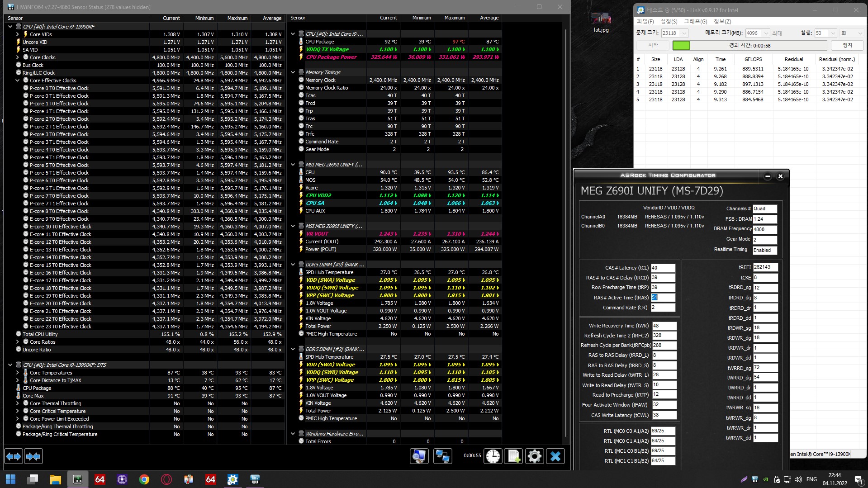Collapse Core Effective Clocks group

tap(18, 81)
